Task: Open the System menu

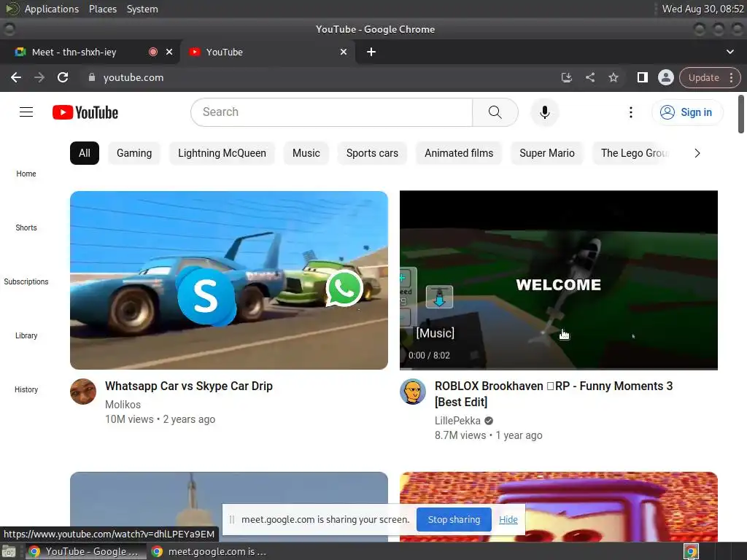Action: (142, 9)
